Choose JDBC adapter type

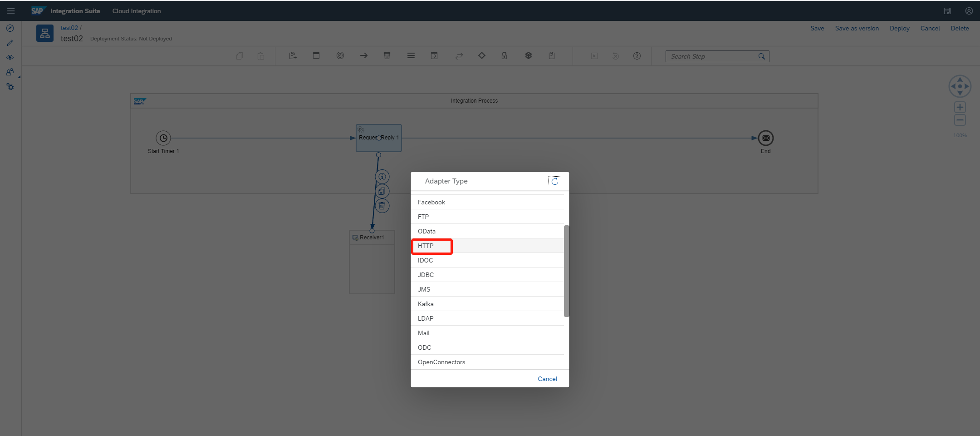[x=487, y=275]
